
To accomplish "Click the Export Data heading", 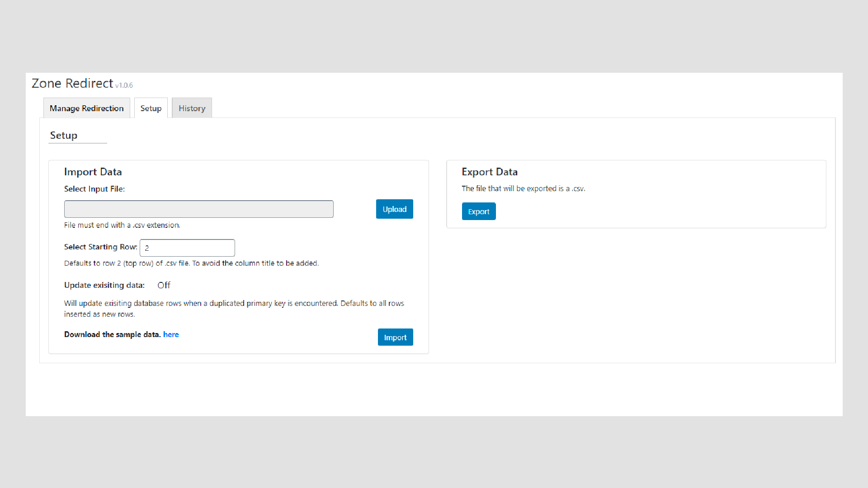I will coord(489,172).
